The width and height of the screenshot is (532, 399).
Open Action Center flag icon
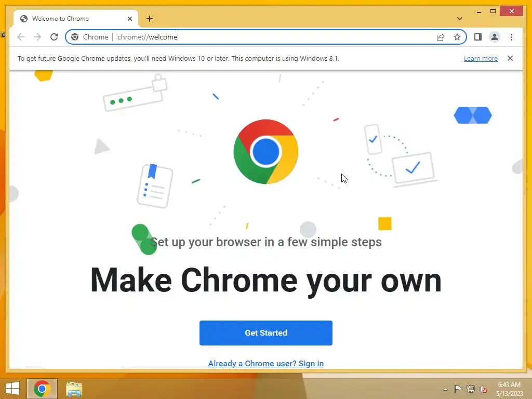tap(458, 389)
